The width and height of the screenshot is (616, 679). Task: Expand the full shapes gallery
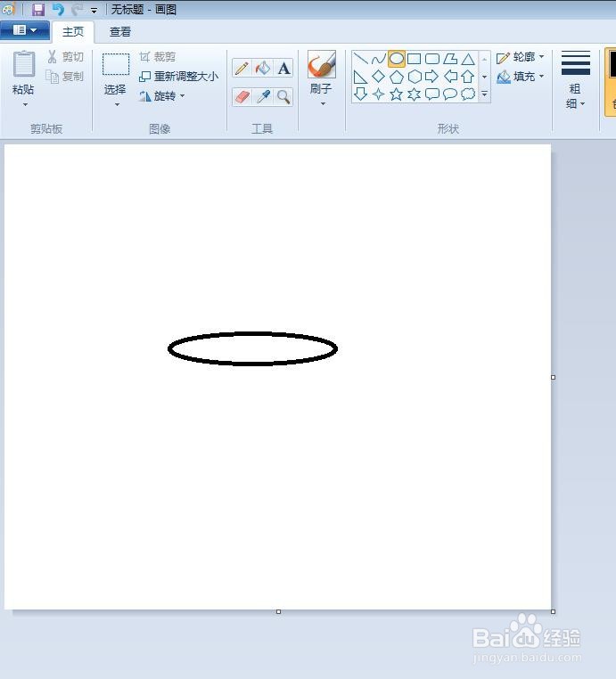point(485,94)
